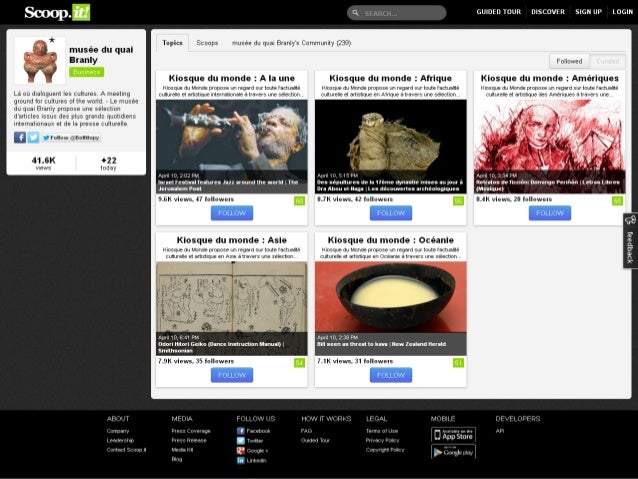Select the Curated filter toggle
This screenshot has width=638, height=479.
(607, 61)
